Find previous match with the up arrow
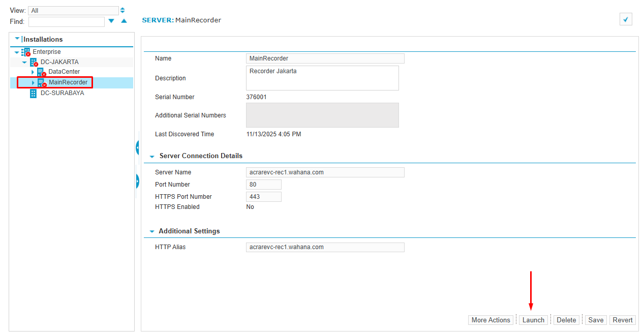 coord(124,21)
